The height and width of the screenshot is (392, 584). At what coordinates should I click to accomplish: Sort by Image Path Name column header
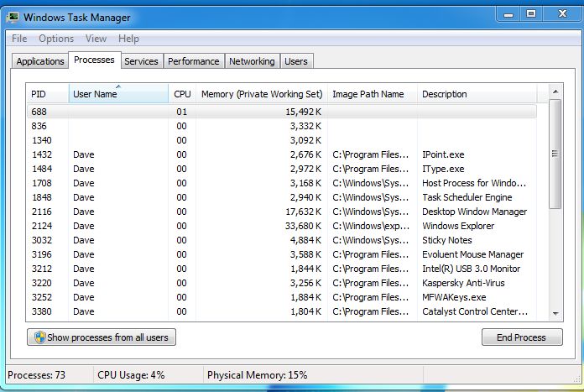pos(372,94)
